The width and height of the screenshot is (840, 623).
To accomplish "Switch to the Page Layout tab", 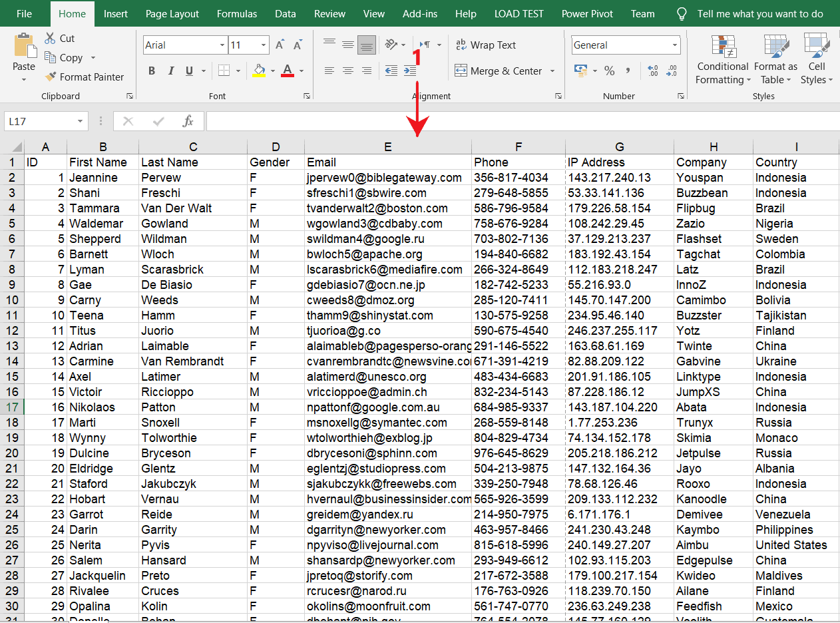I will point(172,13).
